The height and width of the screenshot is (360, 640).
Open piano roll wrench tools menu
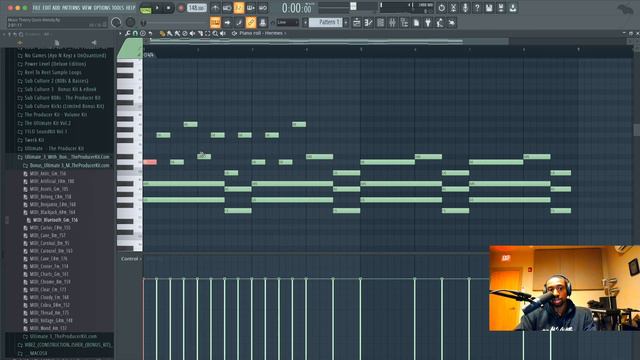pyautogui.click(x=128, y=33)
